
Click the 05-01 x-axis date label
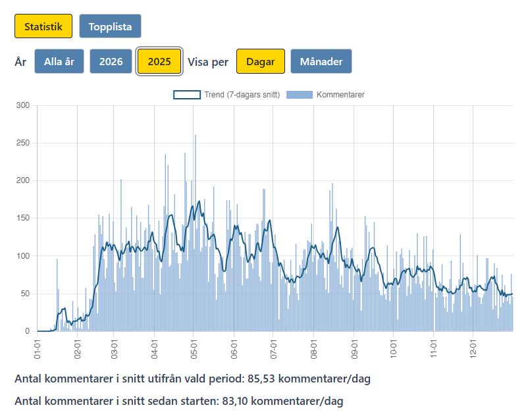[194, 347]
